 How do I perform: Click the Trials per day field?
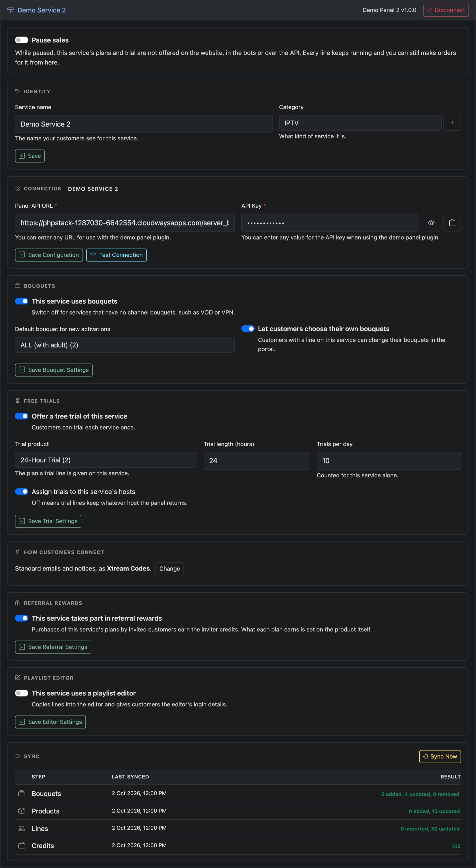389,461
